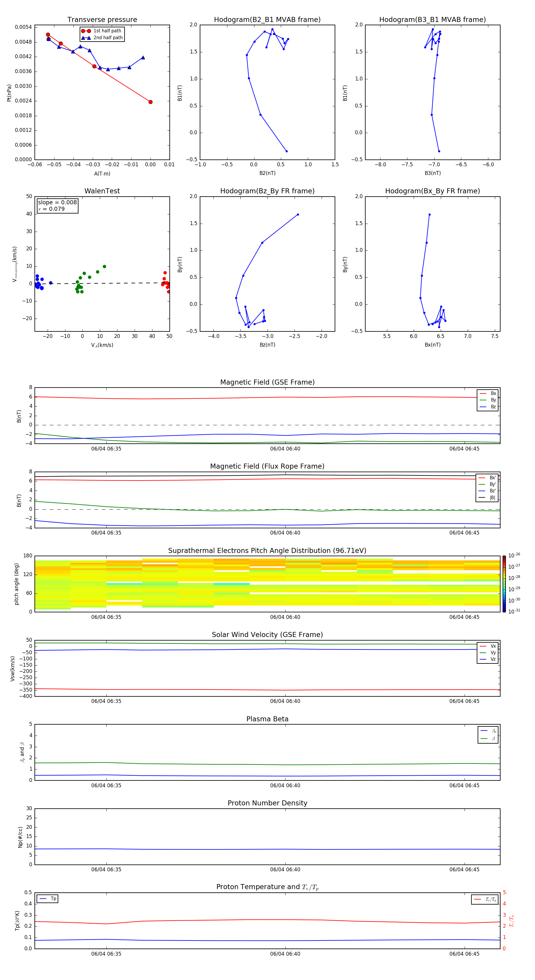This screenshot has height=980, width=535.
Task: Click the "Hodogram(Bz_By FR frame)" title
Action: point(267,191)
